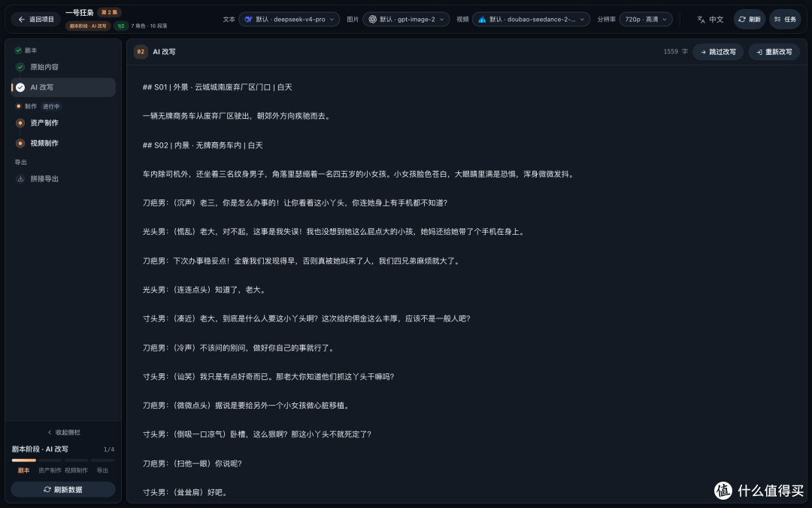The height and width of the screenshot is (508, 812).
Task: Open the 图片 gpt-image-2 model dropdown
Action: tap(406, 19)
